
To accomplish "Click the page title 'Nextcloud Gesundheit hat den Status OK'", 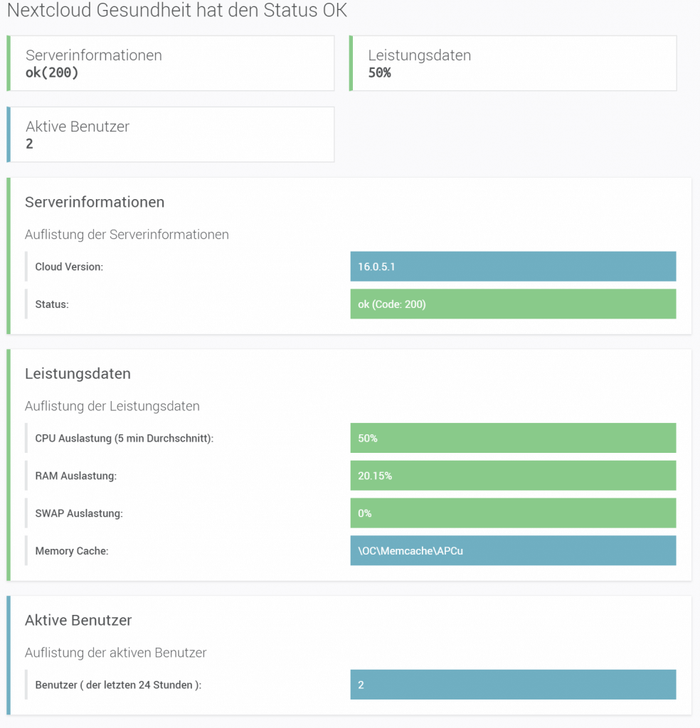I will point(176,11).
